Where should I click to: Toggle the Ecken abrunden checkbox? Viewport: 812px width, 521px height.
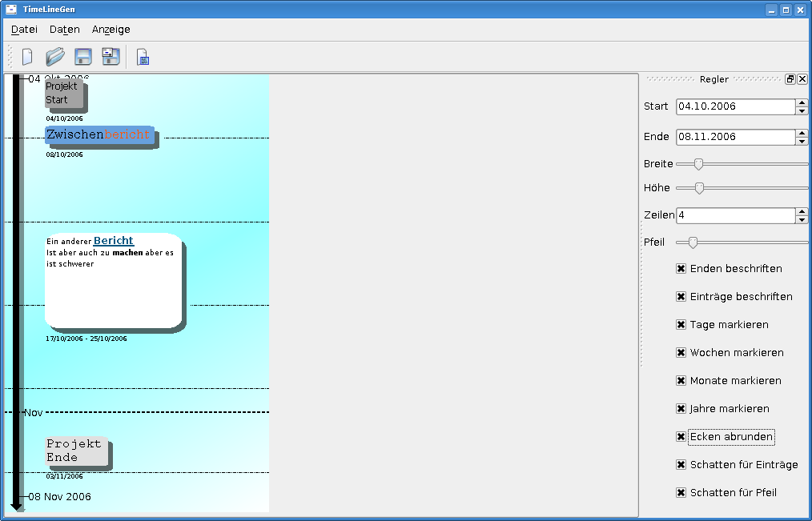[x=681, y=437]
